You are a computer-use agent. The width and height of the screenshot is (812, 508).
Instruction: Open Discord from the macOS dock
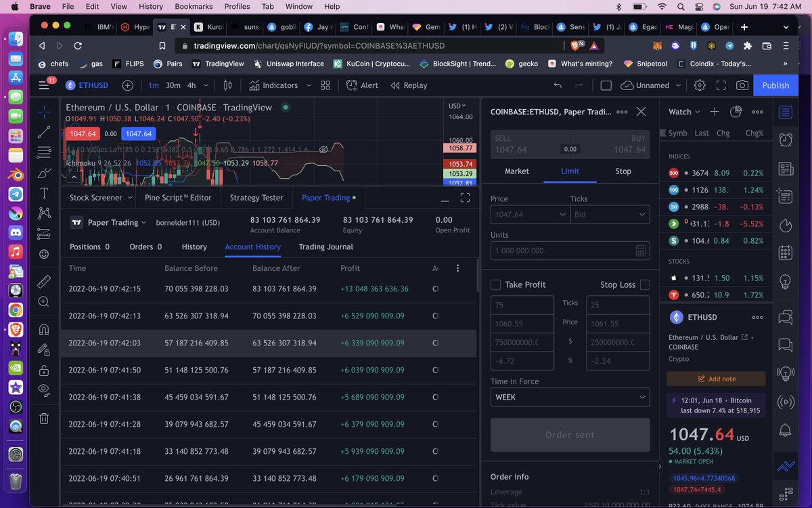(x=16, y=233)
